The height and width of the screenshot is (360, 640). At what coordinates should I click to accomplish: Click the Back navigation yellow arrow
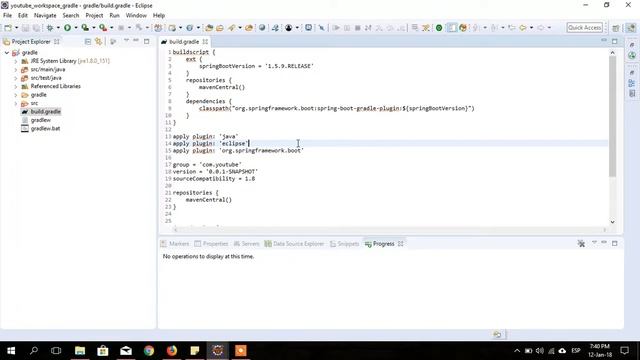tap(522, 28)
